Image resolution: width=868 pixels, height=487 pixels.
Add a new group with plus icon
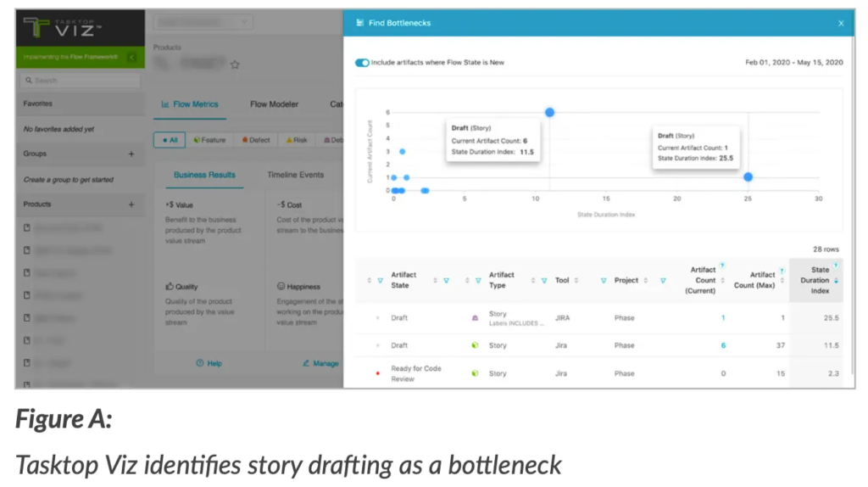[x=131, y=154]
